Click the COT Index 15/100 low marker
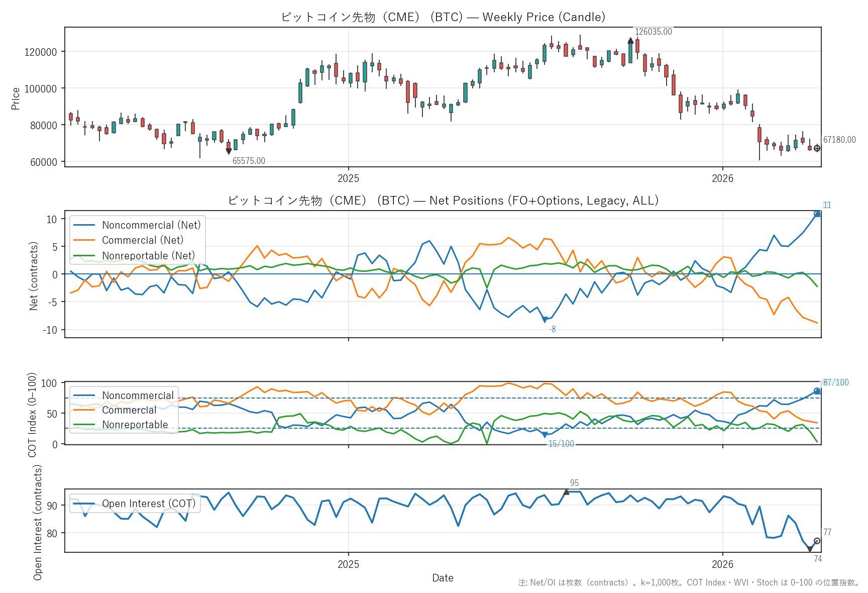This screenshot has width=868, height=593. tap(545, 435)
